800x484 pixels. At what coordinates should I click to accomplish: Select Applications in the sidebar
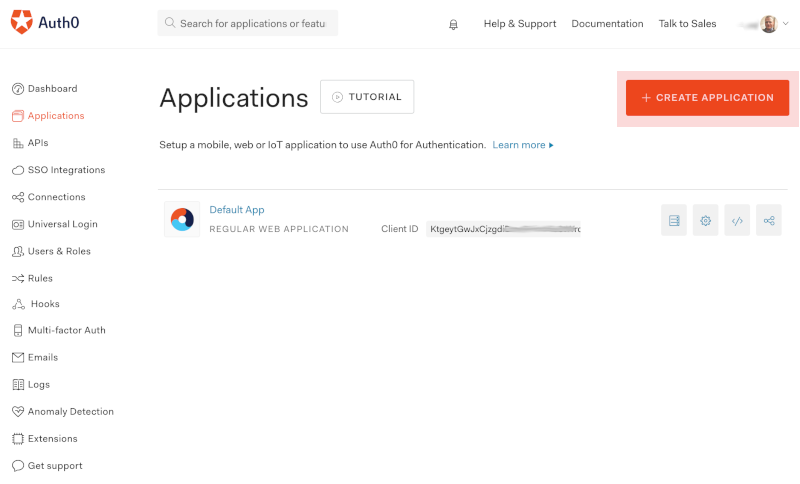56,116
